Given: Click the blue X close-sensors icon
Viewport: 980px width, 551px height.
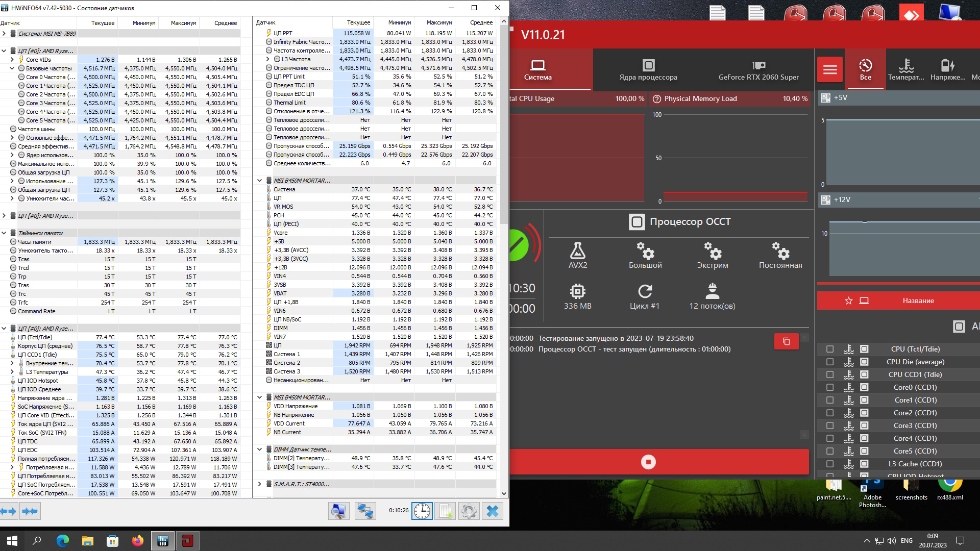Looking at the screenshot, I should (492, 511).
